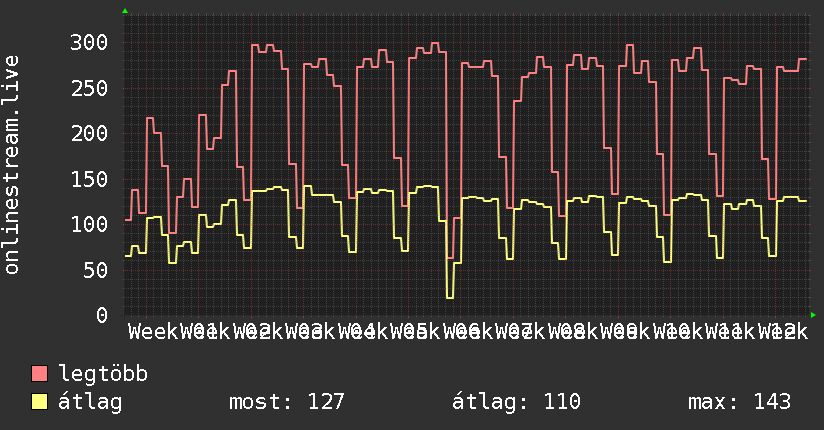This screenshot has height=430, width=824.
Task: Click the onlinestream.live vertical axis title
Action: (x=11, y=165)
